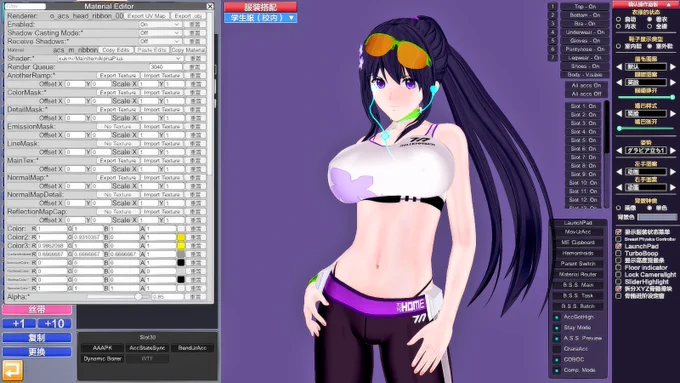Image resolution: width=680 pixels, height=383 pixels.
Task: Click the Color2 G value field
Action: click(88, 237)
